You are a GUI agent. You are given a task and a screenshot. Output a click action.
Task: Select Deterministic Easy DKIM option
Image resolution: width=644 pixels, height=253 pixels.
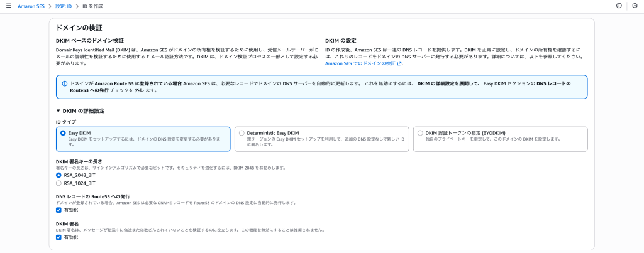(x=241, y=133)
